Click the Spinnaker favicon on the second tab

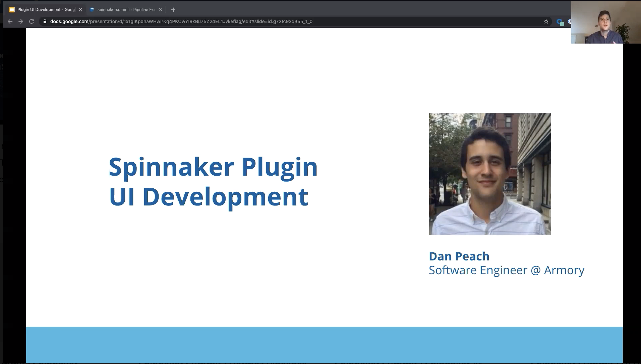[92, 10]
